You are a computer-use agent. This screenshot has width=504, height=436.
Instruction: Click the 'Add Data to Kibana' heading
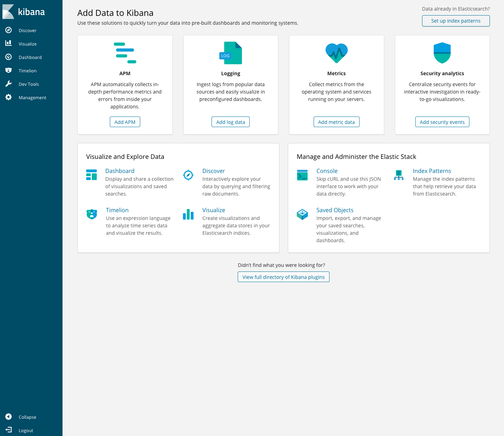115,13
